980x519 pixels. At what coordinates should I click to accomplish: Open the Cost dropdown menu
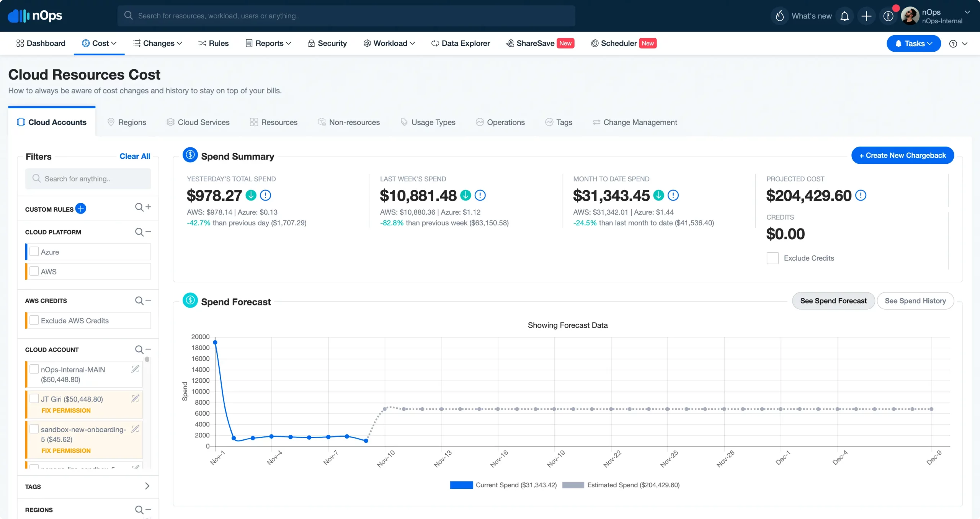(99, 43)
